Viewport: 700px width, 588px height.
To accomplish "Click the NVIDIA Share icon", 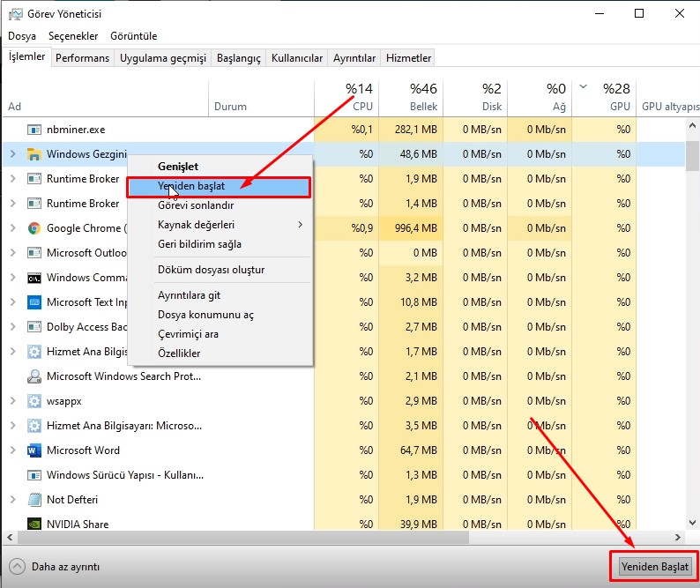I will pos(34,524).
